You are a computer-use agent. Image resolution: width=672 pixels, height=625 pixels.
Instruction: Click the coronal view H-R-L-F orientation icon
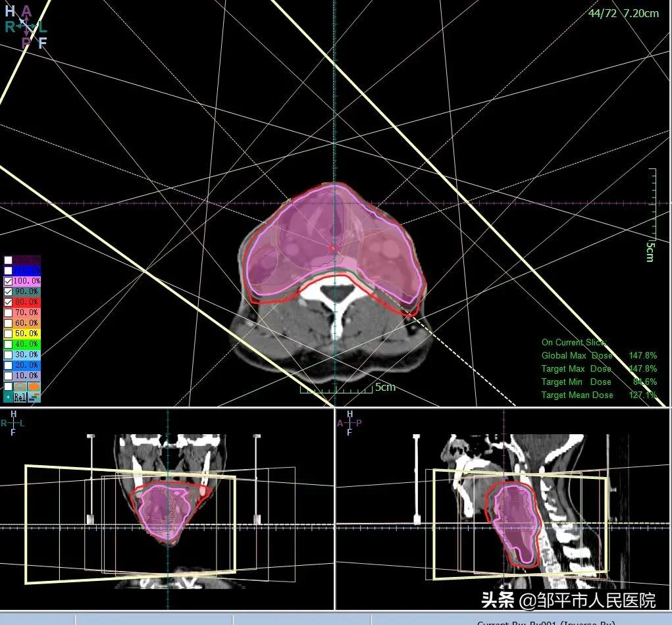pos(13,423)
